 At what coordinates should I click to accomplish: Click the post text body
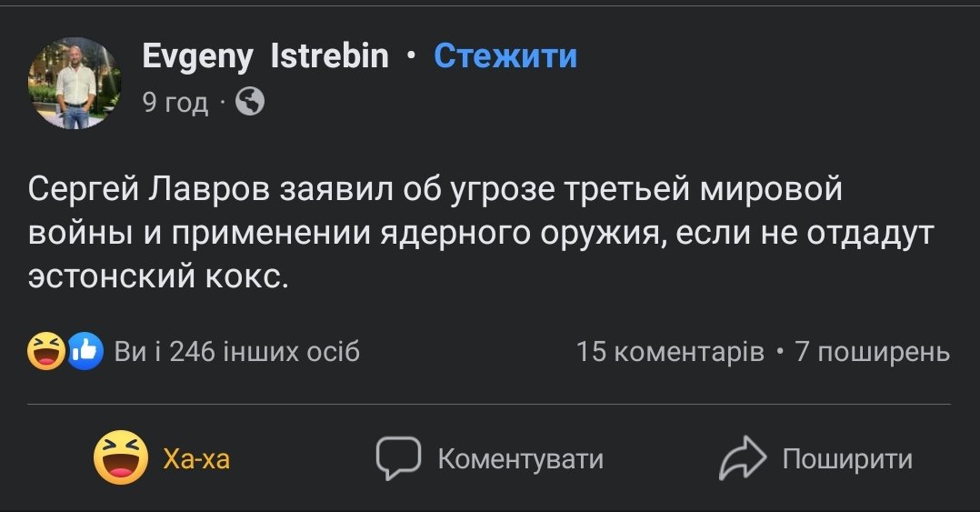[482, 233]
